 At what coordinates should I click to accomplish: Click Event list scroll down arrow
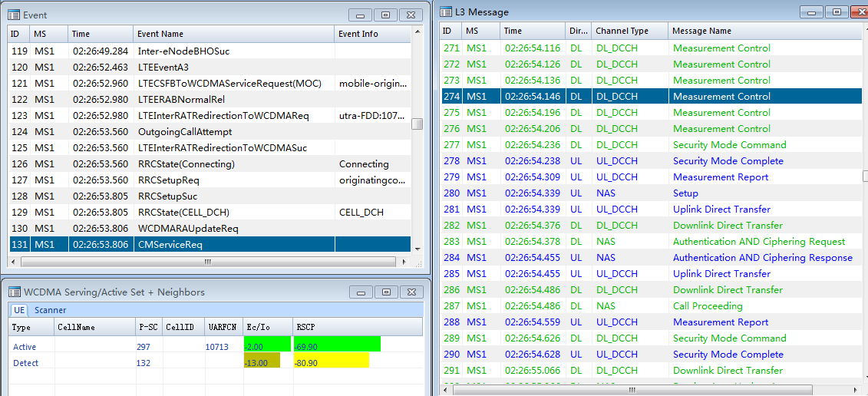point(417,249)
